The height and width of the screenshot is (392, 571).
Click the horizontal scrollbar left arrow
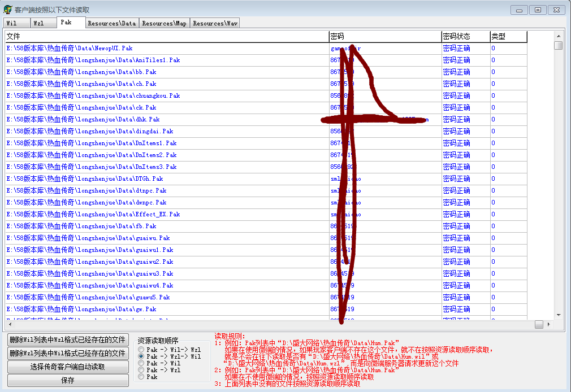(10, 324)
